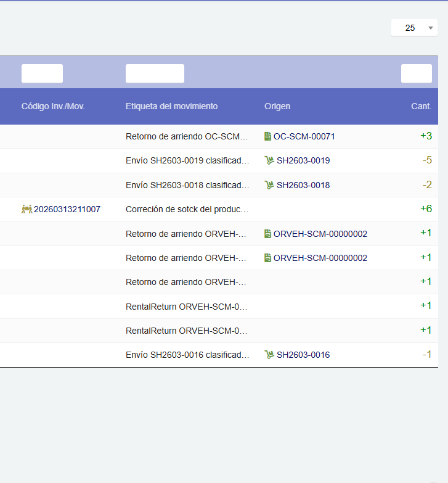The width and height of the screenshot is (448, 483).
Task: Click the cart icon next to SH2603-0019
Action: pos(269,160)
